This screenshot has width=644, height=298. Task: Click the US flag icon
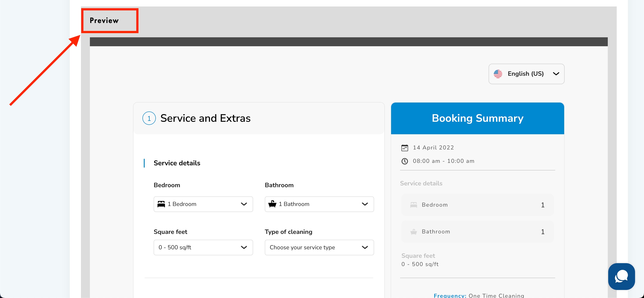click(498, 74)
